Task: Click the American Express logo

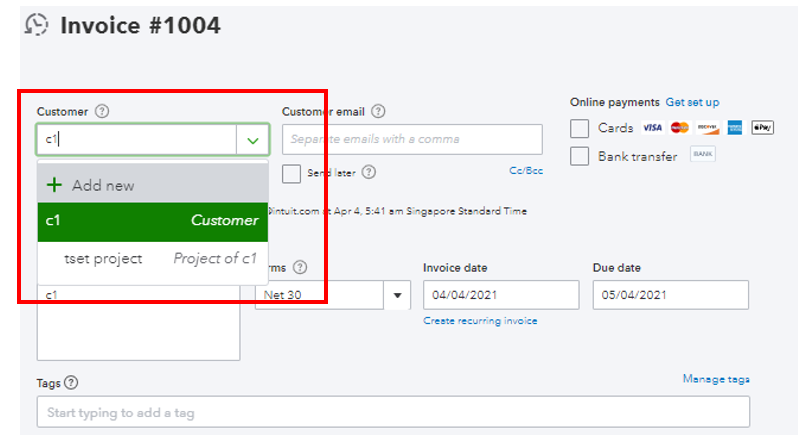Action: [735, 128]
